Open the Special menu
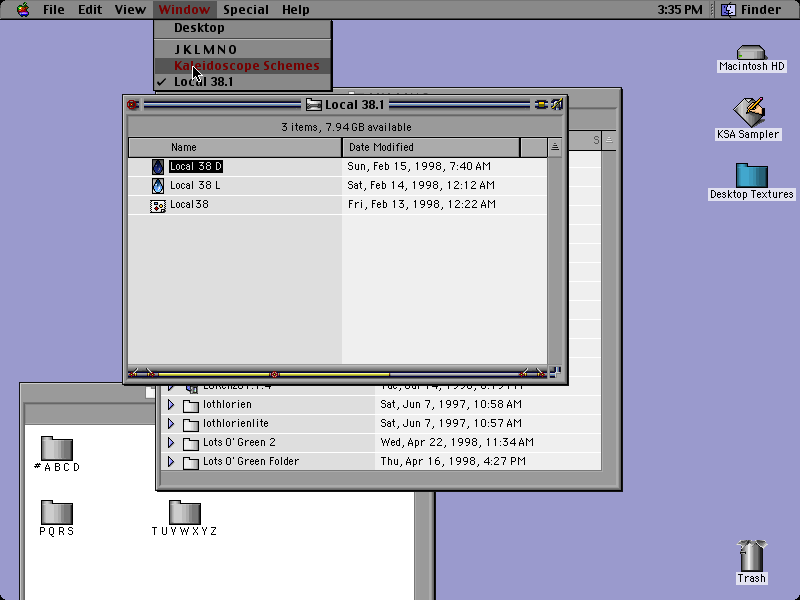 245,10
